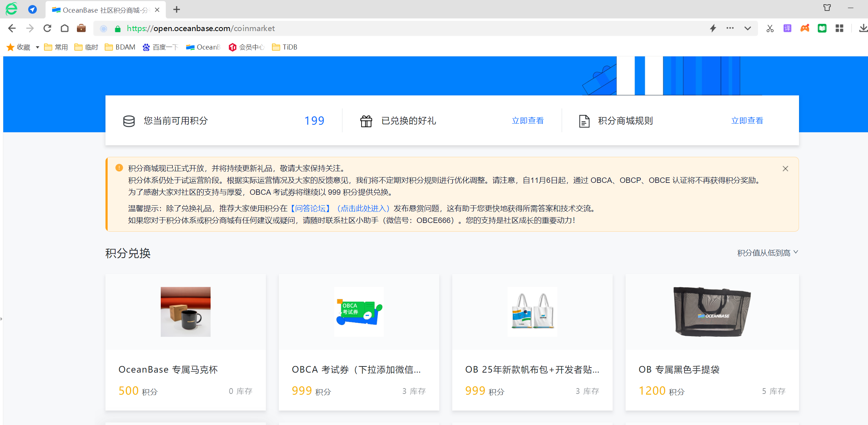Click the browser refresh icon

[x=47, y=28]
